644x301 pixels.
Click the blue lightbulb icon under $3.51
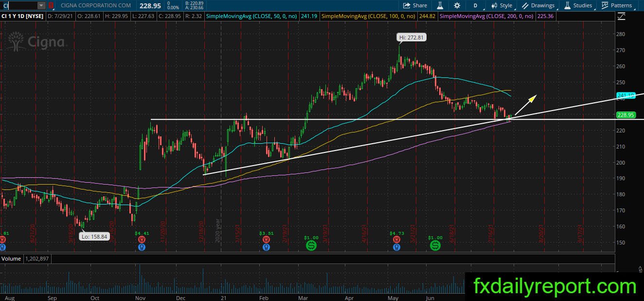267,247
